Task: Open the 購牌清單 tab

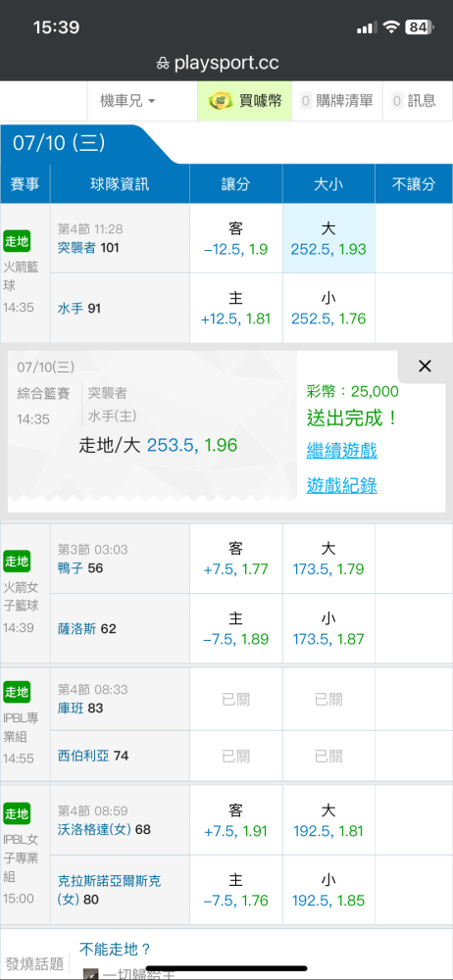Action: pyautogui.click(x=337, y=101)
